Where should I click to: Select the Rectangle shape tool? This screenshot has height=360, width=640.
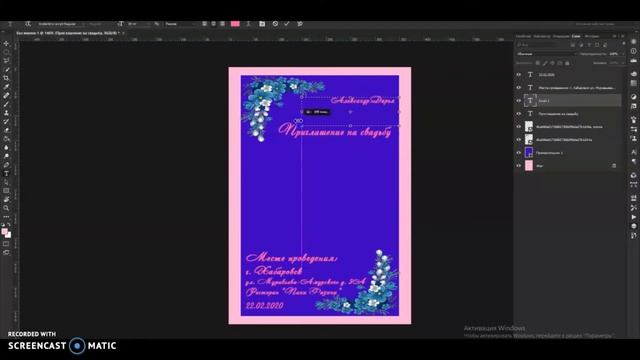(x=6, y=191)
